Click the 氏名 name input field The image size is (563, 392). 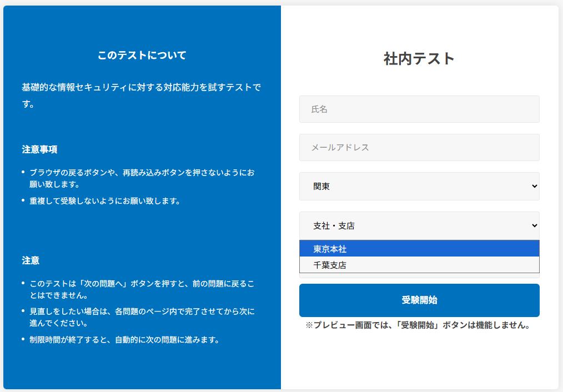point(419,109)
